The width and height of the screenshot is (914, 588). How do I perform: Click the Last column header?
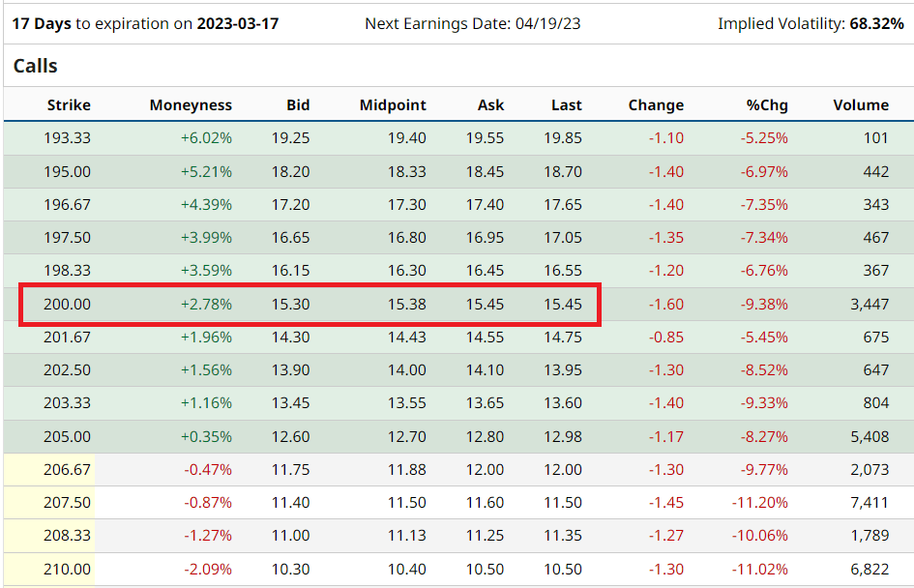[x=567, y=105]
